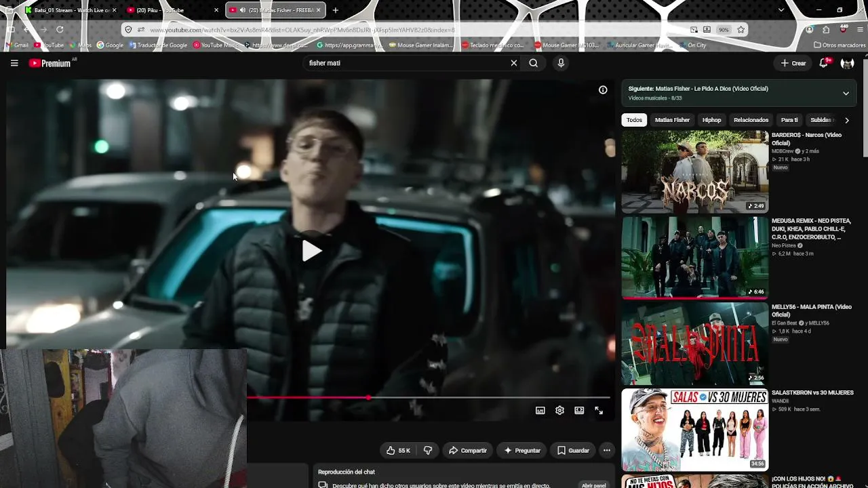Visit the WANDIII channel link

coord(780,401)
